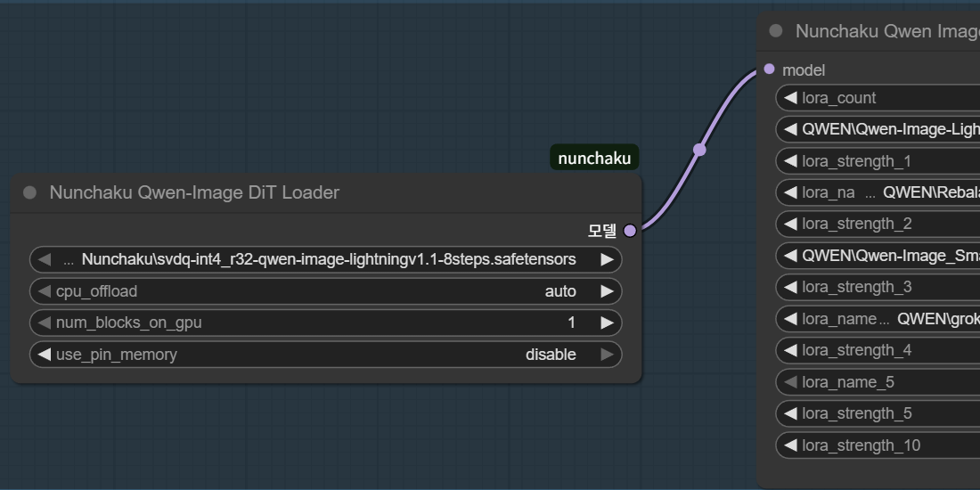Viewport: 980px width, 490px height.
Task: Select previous model file with left arrow
Action: (45, 259)
